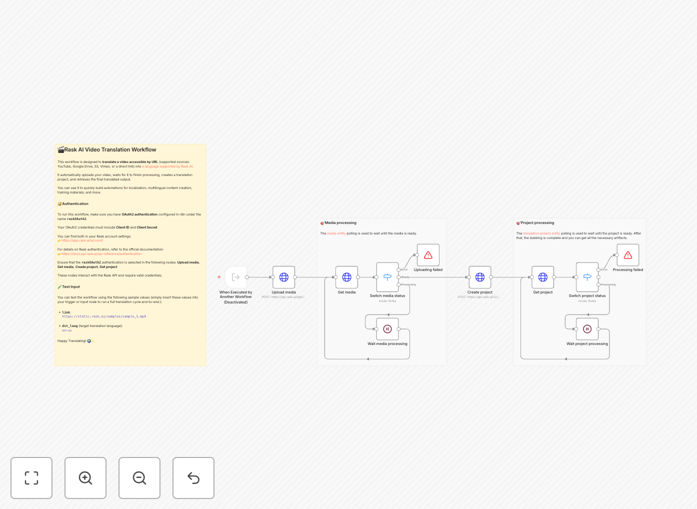The height and width of the screenshot is (509, 697).
Task: Click the Project processing sticky note title
Action: tap(535, 223)
